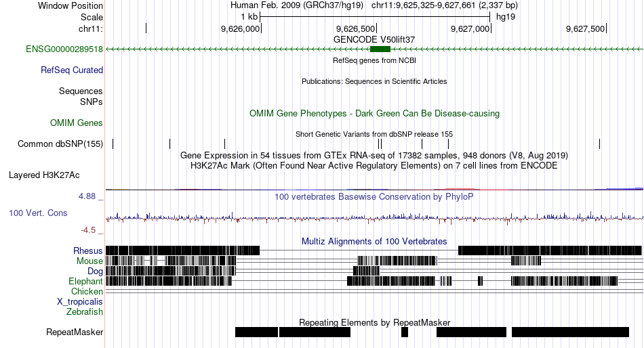Click the Rhesus alignment row label
This screenshot has height=348, width=644.
tap(88, 251)
